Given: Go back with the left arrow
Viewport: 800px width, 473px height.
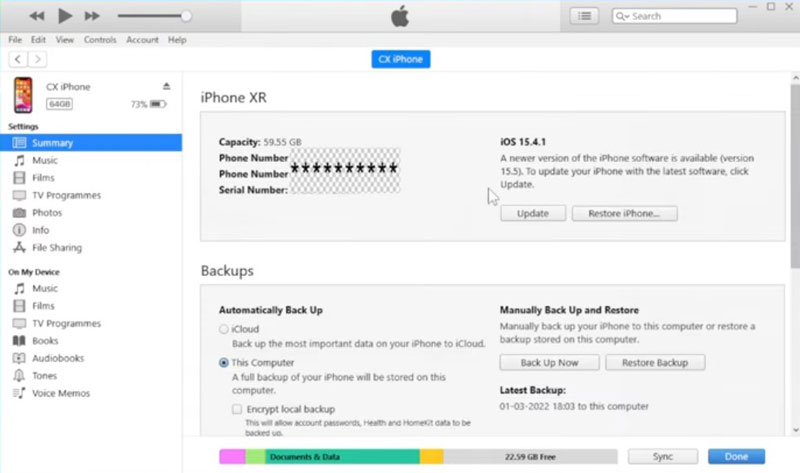Looking at the screenshot, I should (x=18, y=59).
